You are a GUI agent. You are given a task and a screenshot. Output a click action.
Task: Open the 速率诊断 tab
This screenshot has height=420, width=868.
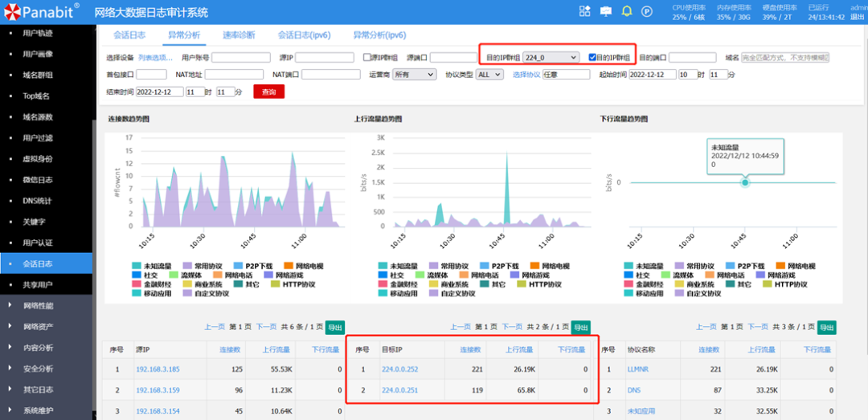[239, 35]
